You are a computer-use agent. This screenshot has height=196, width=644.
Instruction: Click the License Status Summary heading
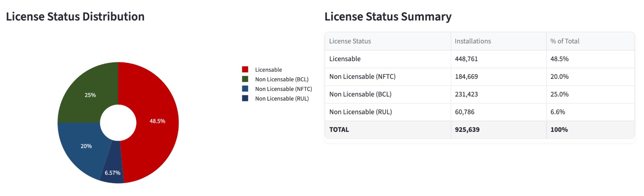[x=388, y=17]
